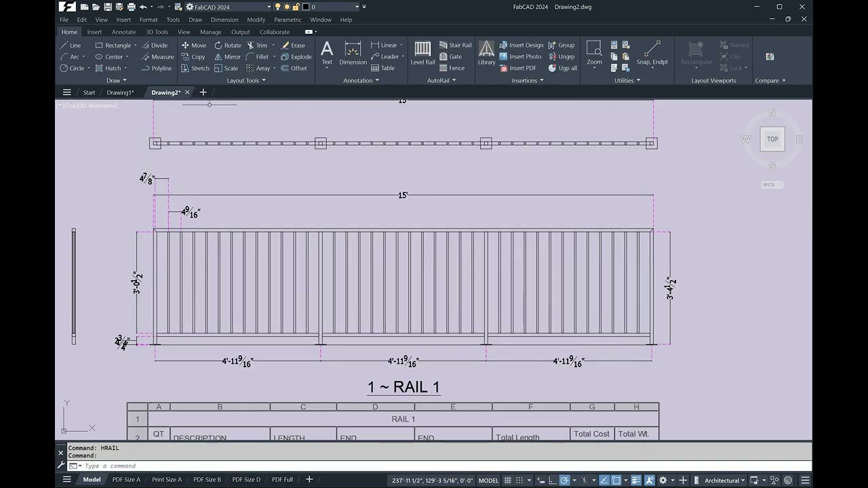868x488 pixels.
Task: Open the FabCAD 2024 workspace dropdown
Action: (269, 7)
